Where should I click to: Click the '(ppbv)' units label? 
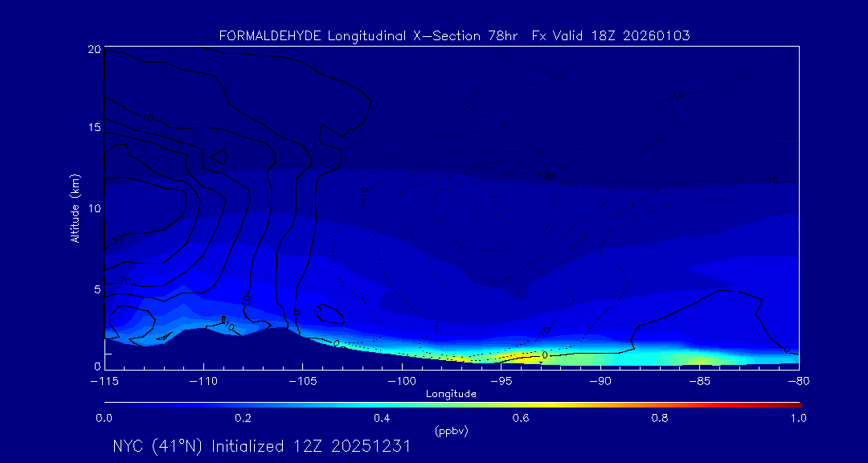tap(451, 432)
